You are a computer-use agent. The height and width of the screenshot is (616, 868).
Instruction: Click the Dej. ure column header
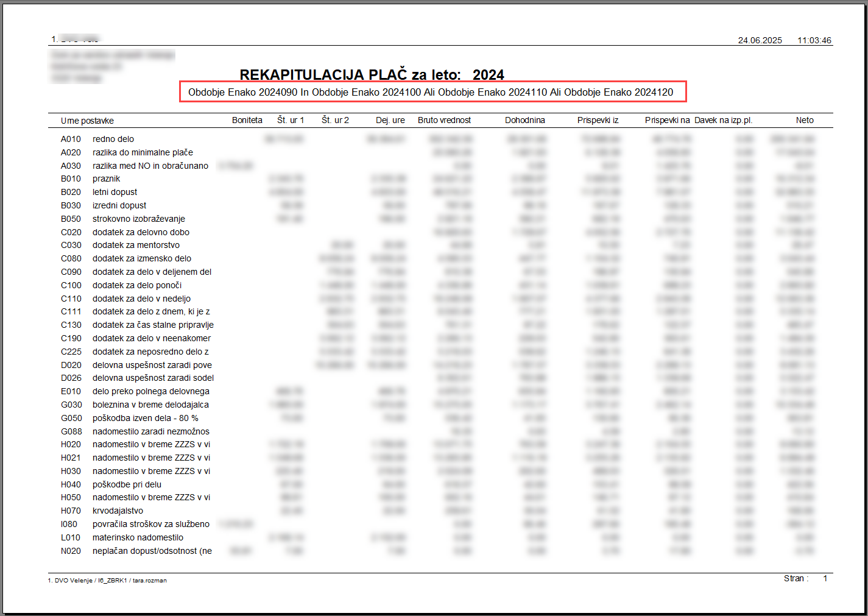[x=390, y=120]
